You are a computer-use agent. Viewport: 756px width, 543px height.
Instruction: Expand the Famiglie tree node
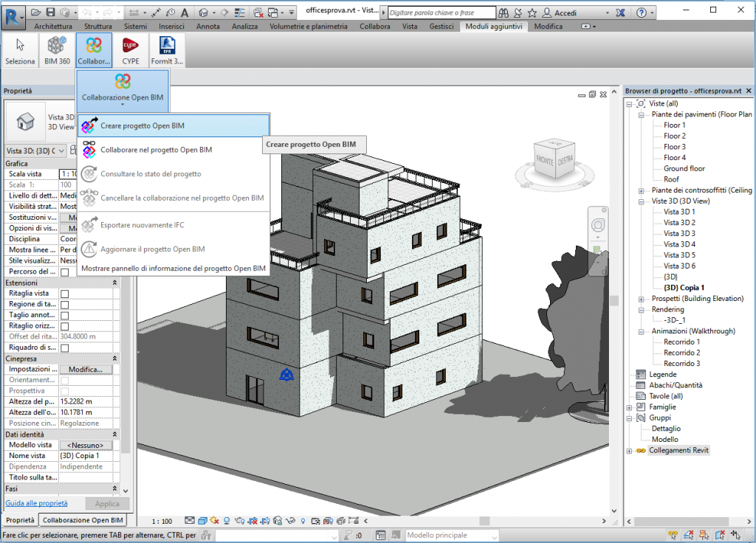629,407
